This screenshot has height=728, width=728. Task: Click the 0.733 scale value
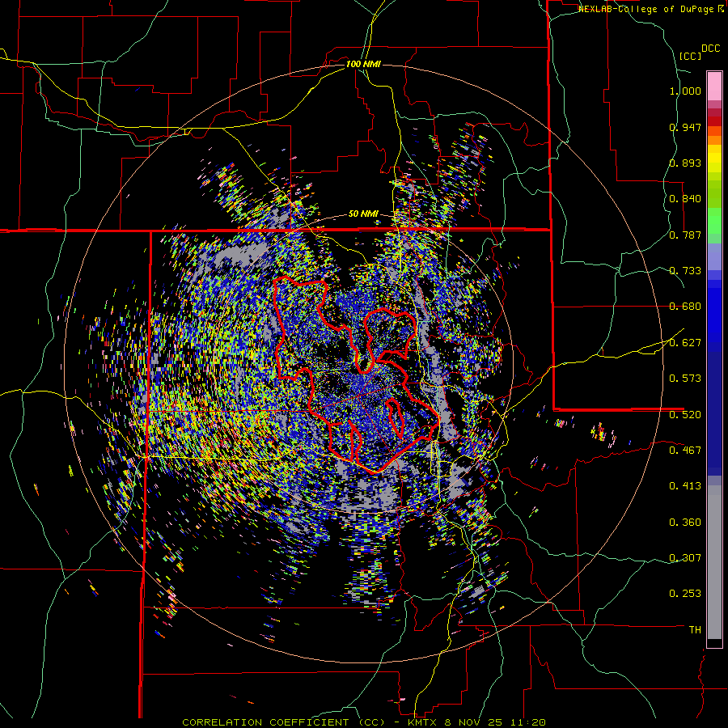[x=685, y=271]
